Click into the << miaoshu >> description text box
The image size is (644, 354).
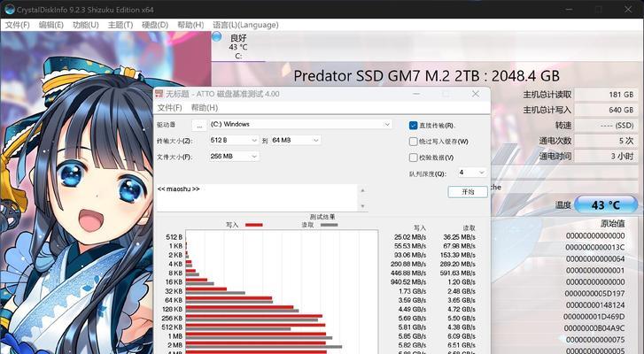(x=257, y=198)
